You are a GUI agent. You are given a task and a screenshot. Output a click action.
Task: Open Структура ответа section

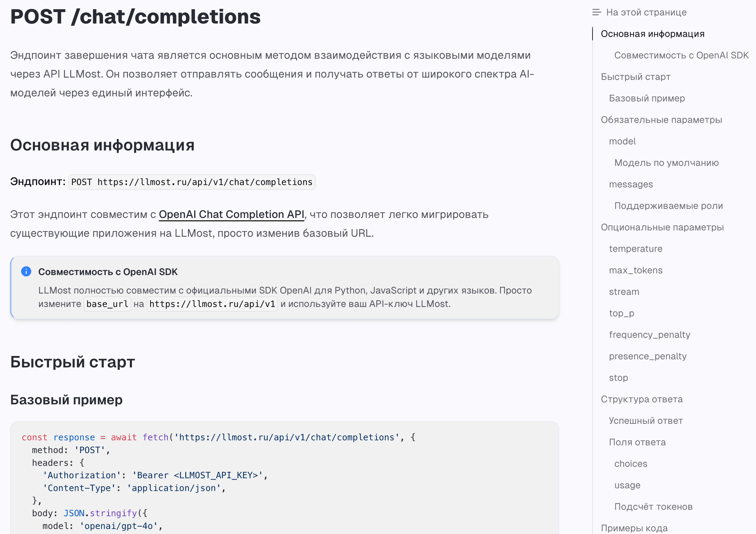point(642,399)
